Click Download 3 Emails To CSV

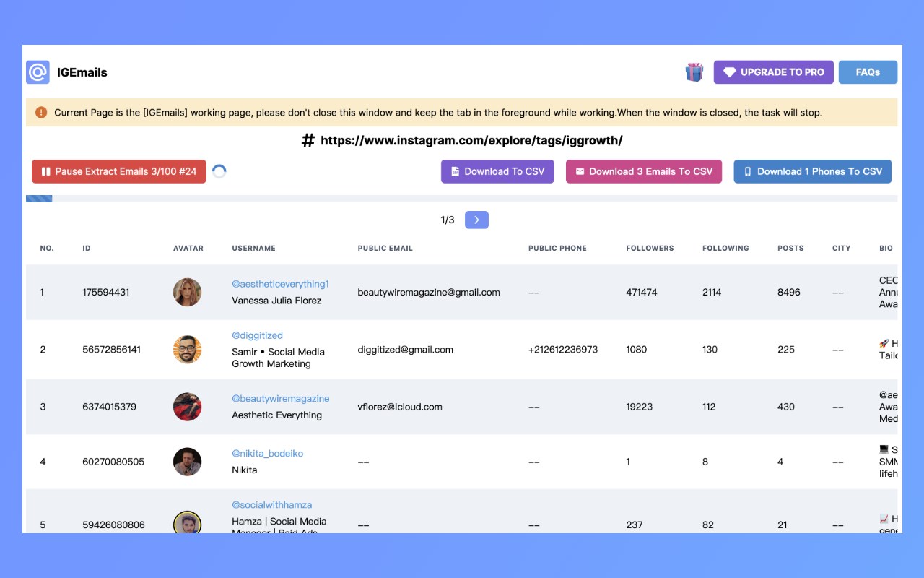644,171
